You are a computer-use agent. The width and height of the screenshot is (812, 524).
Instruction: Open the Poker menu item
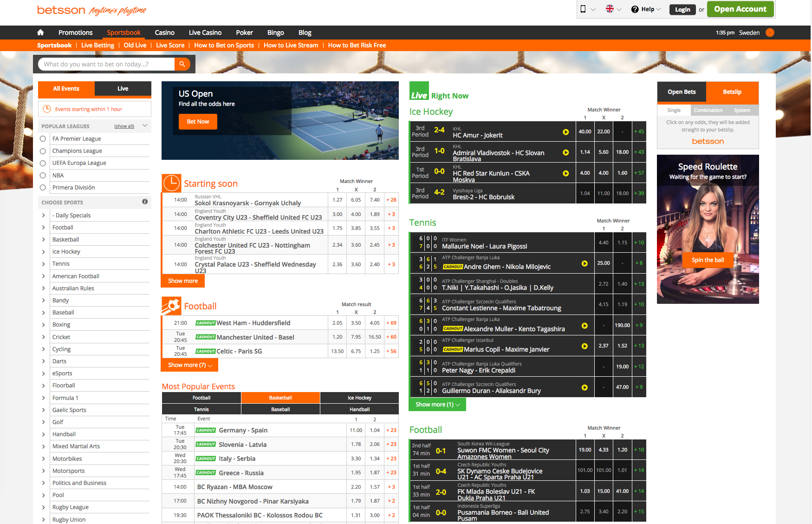point(244,33)
